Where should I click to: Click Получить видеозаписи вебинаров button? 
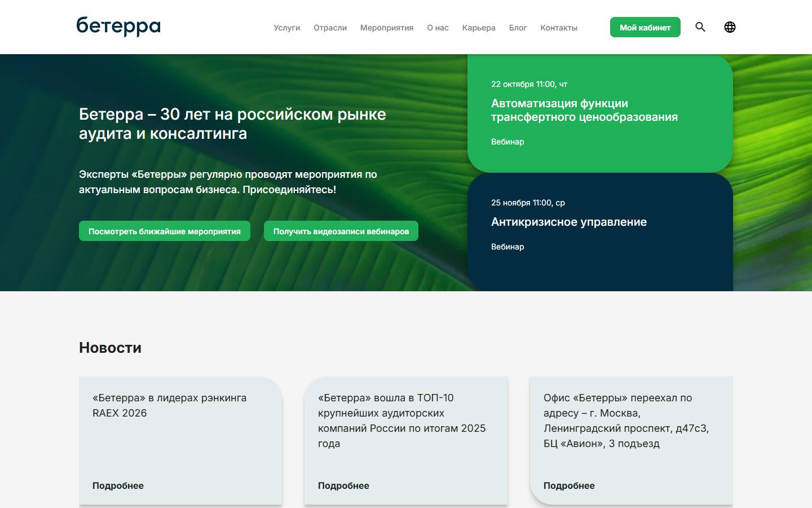point(341,231)
